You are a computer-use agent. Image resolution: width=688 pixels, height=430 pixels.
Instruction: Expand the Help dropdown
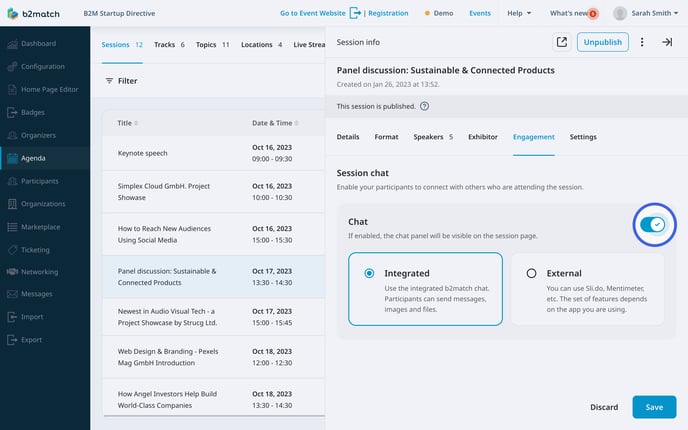(x=519, y=13)
